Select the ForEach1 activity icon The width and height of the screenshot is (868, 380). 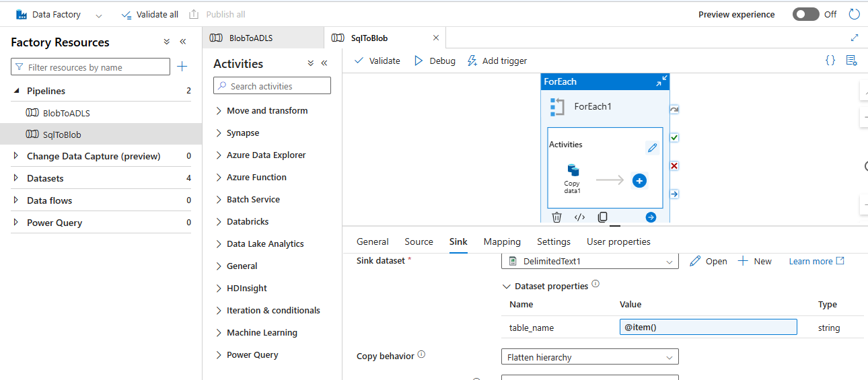click(x=557, y=106)
